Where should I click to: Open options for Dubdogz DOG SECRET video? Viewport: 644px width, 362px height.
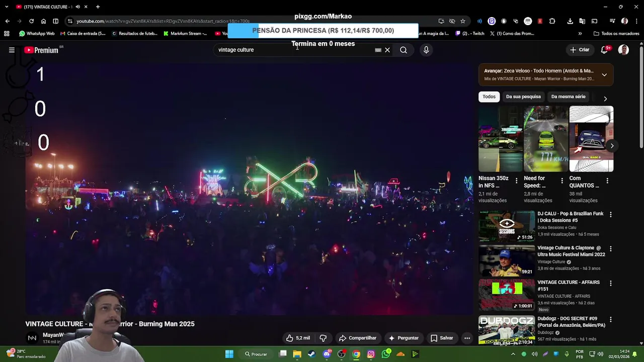(x=611, y=319)
